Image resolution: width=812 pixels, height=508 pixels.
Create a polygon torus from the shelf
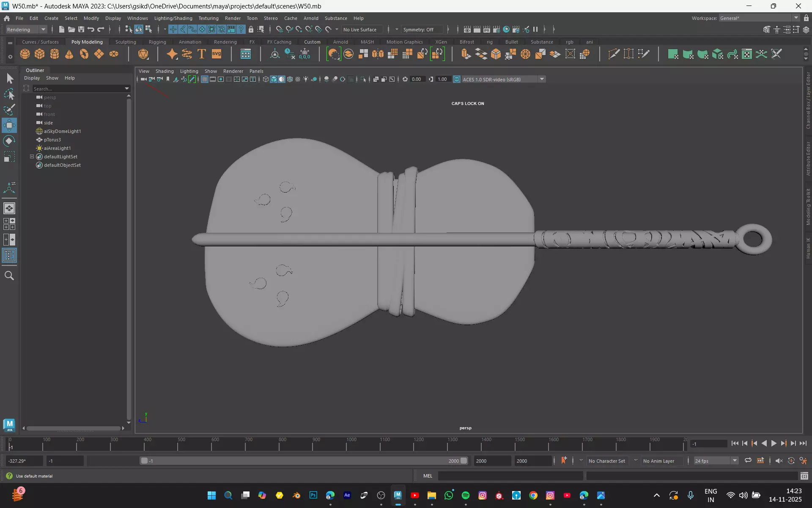click(x=84, y=54)
